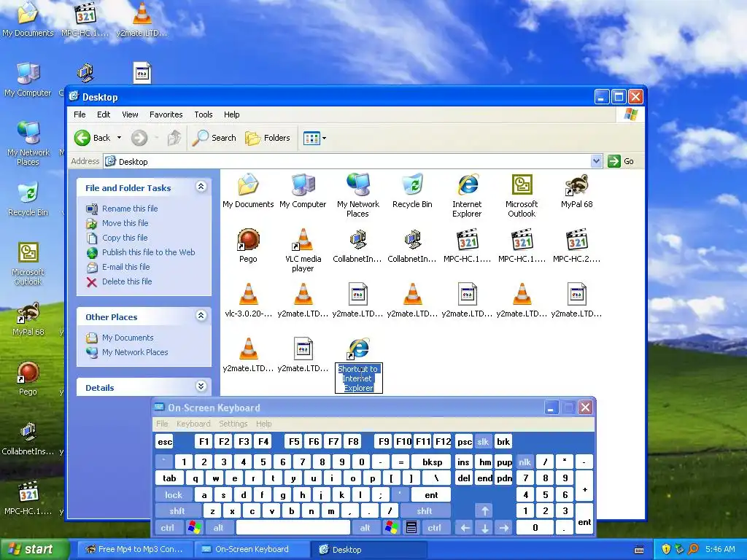Select VLC media player shortcut in window
This screenshot has height=560, width=747.
pyautogui.click(x=303, y=239)
